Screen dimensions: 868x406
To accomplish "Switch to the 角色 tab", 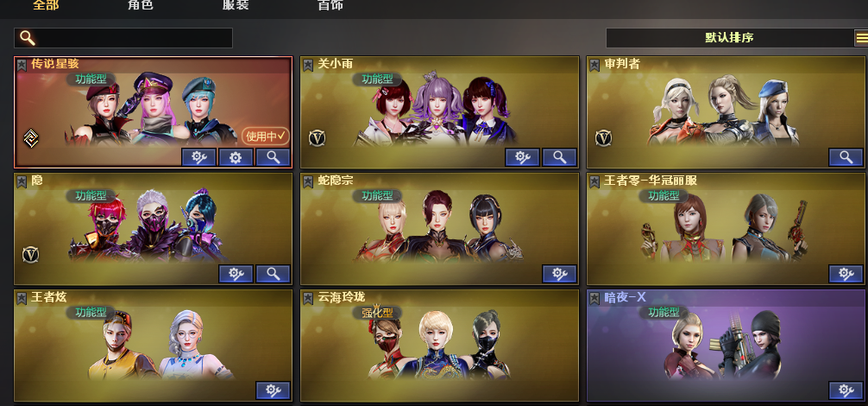I will 140,5.
